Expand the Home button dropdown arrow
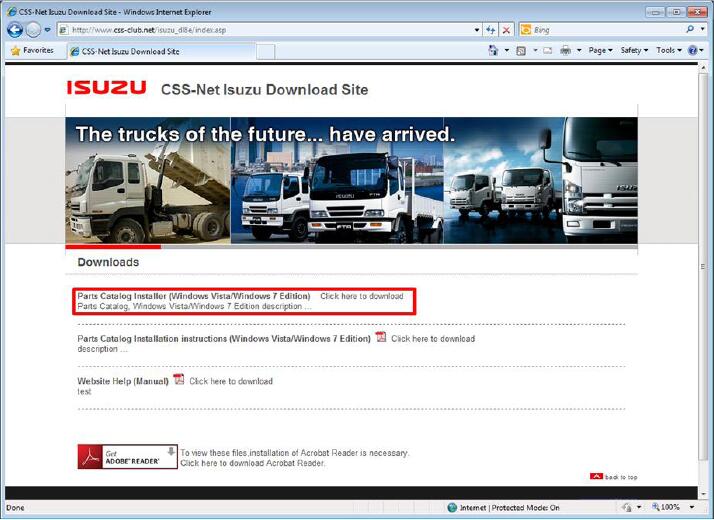 pos(506,50)
